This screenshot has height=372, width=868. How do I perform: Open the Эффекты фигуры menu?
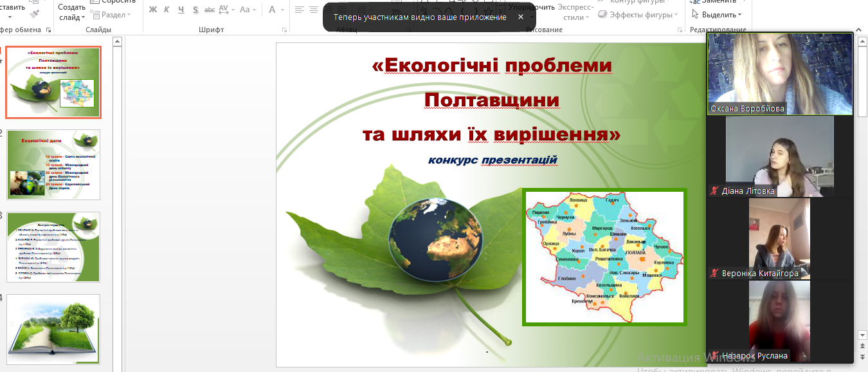tap(640, 14)
